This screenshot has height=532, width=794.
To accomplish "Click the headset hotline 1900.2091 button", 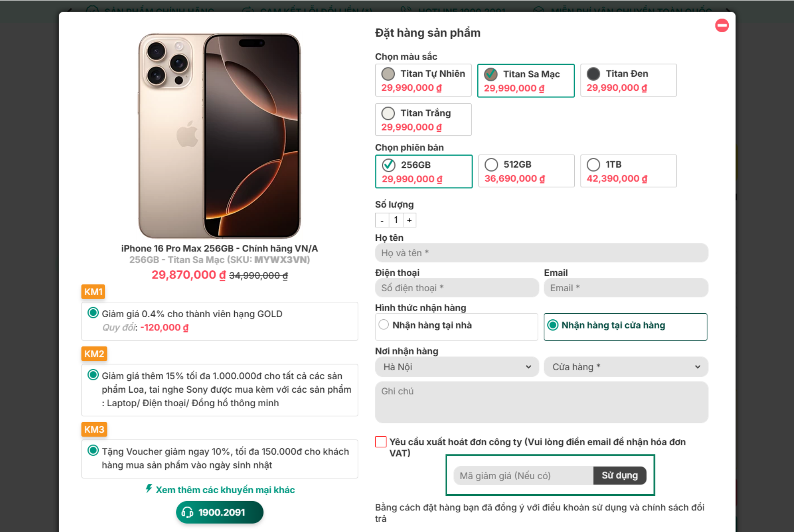I will point(220,512).
